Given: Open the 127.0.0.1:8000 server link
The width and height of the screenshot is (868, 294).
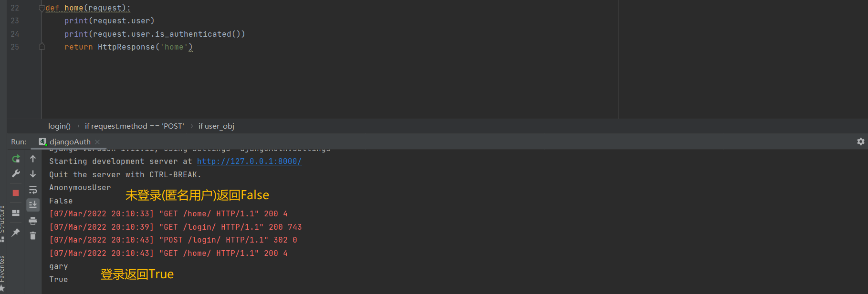Looking at the screenshot, I should point(249,162).
